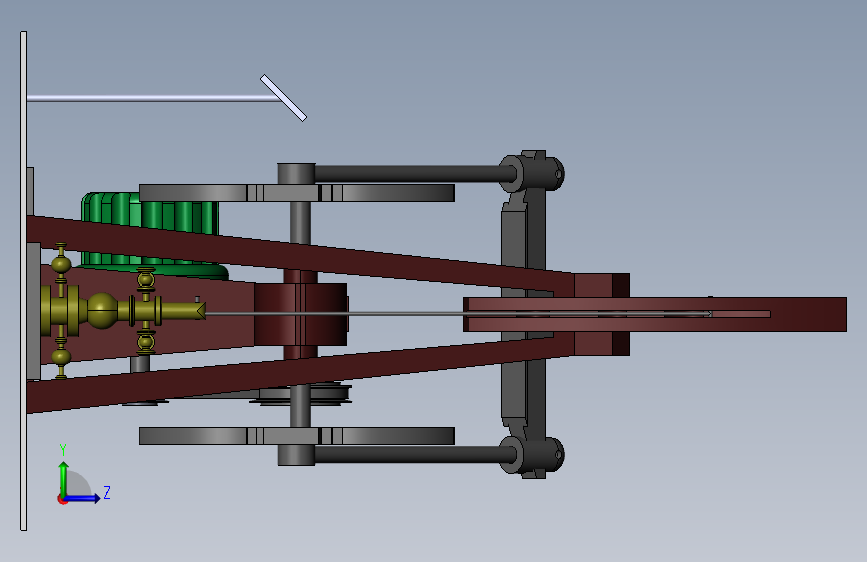Select the vertical grey crankshaft above the cylinder
This screenshot has width=867, height=562.
tap(300, 222)
